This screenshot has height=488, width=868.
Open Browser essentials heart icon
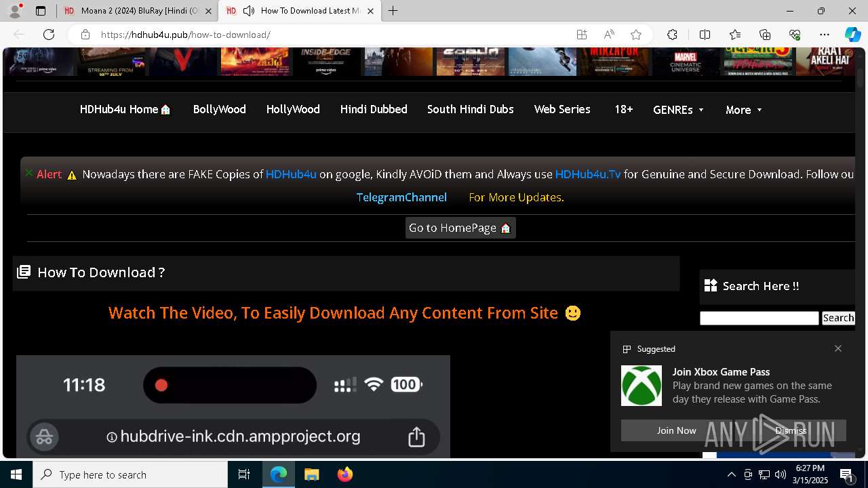pos(795,35)
